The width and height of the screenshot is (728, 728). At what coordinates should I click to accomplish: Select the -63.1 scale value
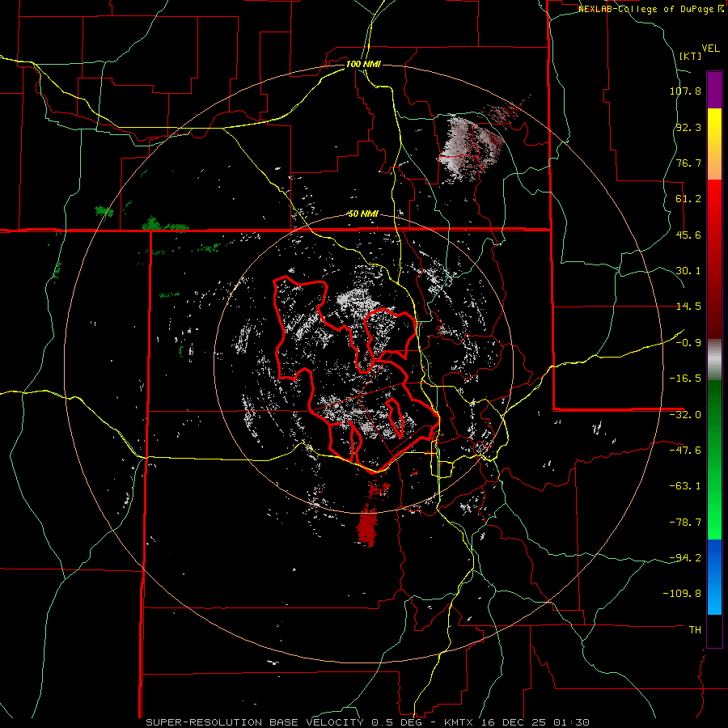click(685, 486)
